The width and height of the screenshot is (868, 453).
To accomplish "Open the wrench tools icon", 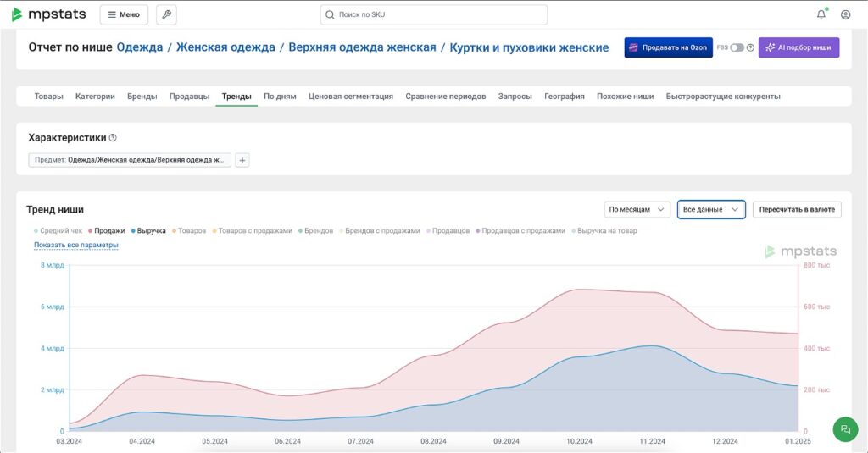I will point(166,14).
